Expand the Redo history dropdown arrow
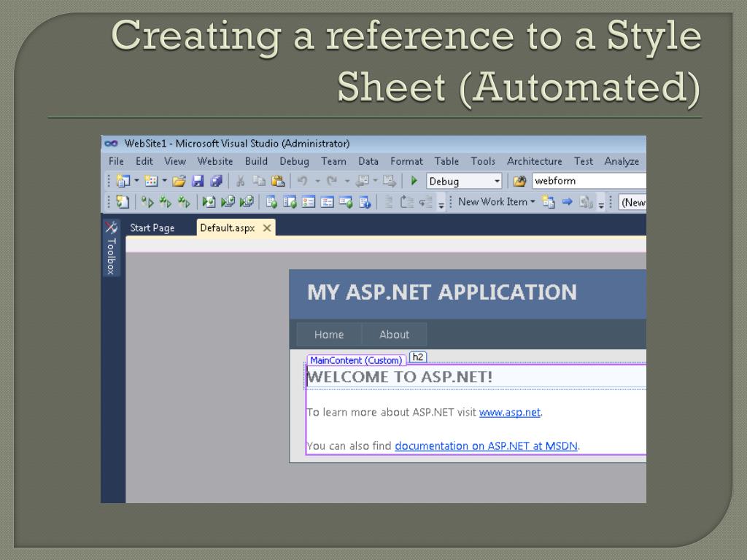The width and height of the screenshot is (747, 560). (x=347, y=181)
